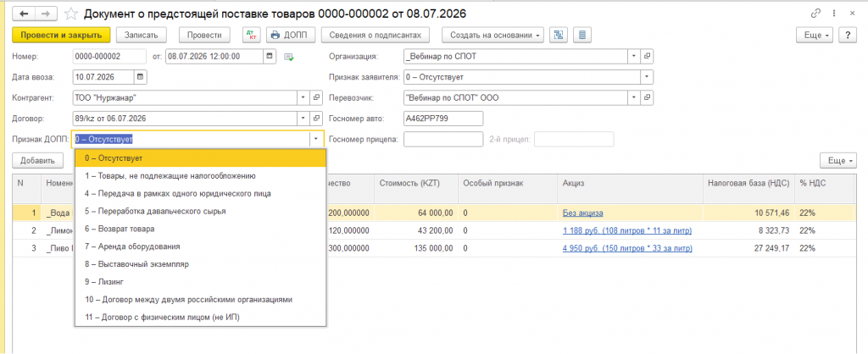Select 4 – Передача в рамках одного юридического лица

[x=200, y=194]
